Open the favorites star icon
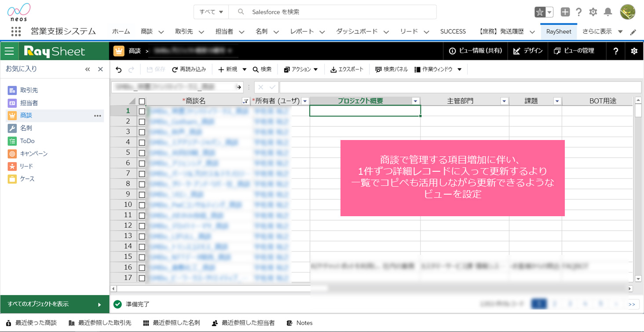This screenshot has height=332, width=644. [540, 12]
